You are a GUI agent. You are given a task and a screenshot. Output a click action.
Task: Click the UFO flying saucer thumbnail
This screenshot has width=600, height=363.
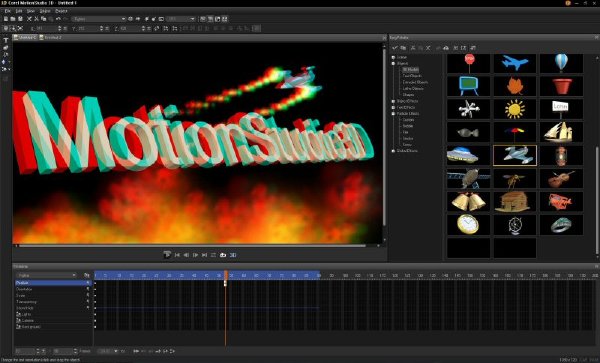468,155
